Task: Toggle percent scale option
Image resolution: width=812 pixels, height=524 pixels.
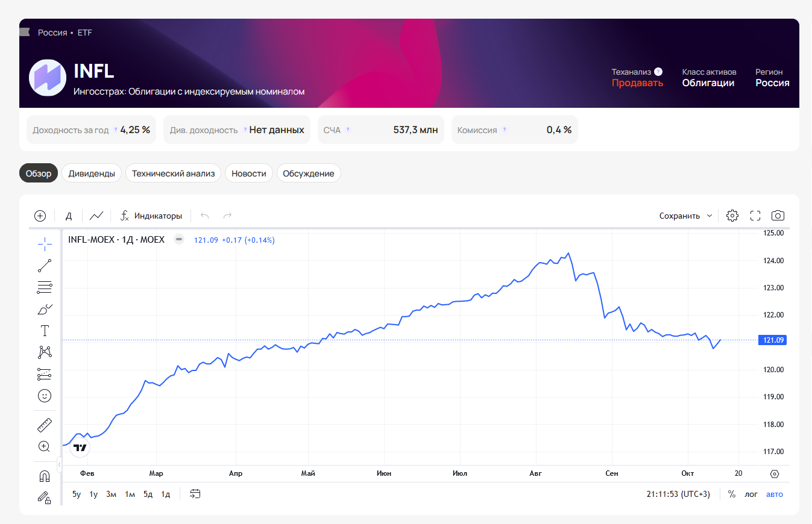Action: 732,494
